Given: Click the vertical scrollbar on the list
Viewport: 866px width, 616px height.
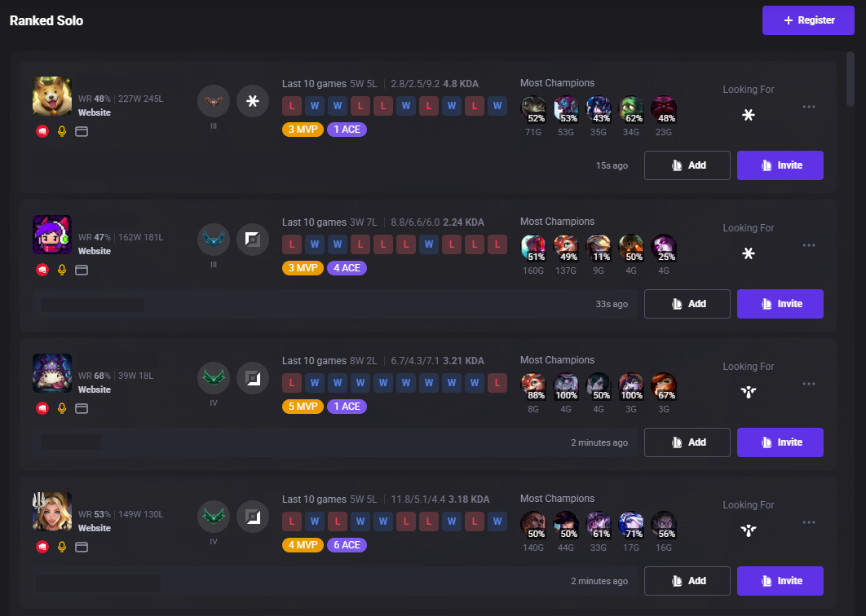Looking at the screenshot, I should 851,79.
